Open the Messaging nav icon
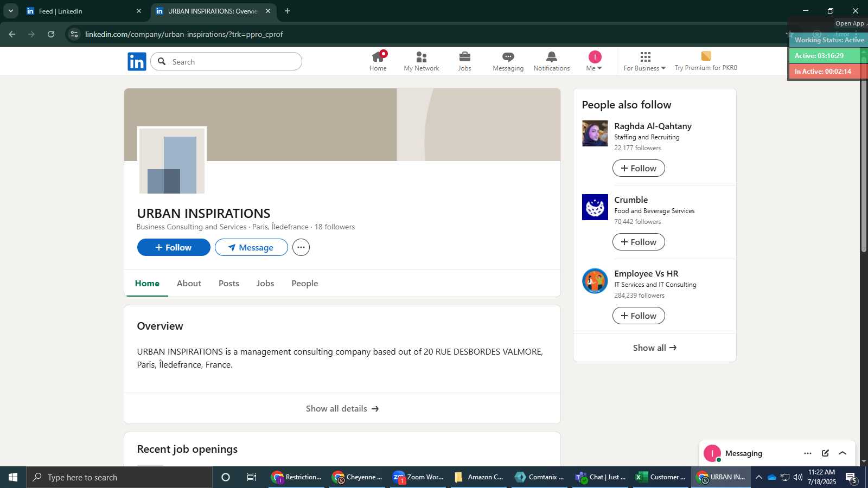 click(508, 61)
